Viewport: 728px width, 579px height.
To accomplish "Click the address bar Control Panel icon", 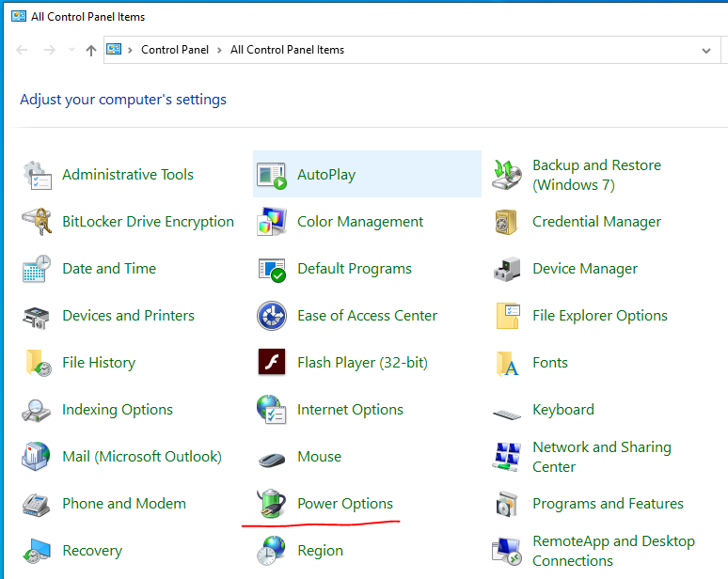I will pyautogui.click(x=114, y=49).
